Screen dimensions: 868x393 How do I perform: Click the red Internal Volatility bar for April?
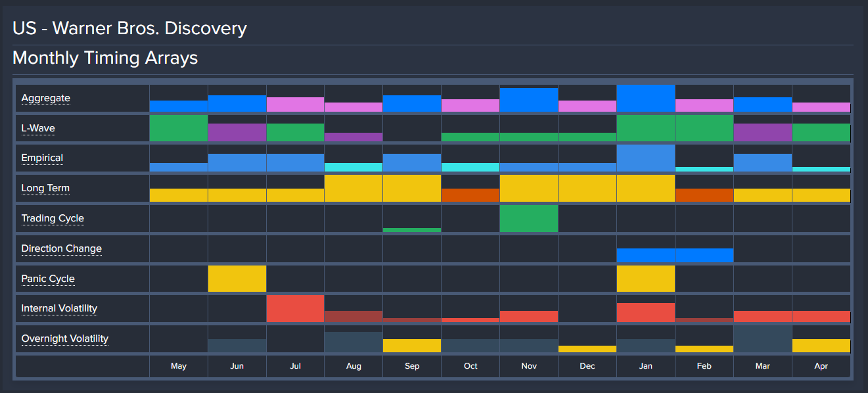click(821, 317)
